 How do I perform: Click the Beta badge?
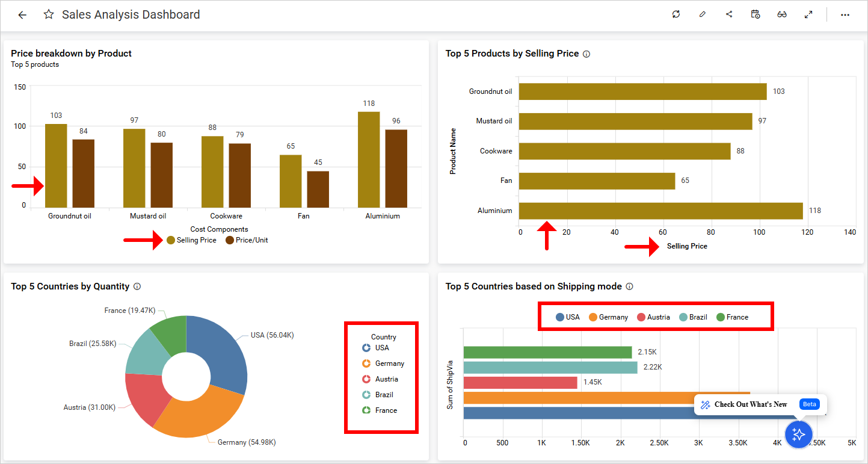(x=809, y=404)
